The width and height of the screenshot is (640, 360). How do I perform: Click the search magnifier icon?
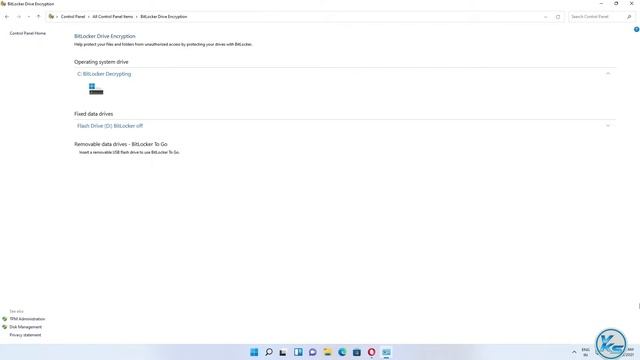pyautogui.click(x=629, y=17)
